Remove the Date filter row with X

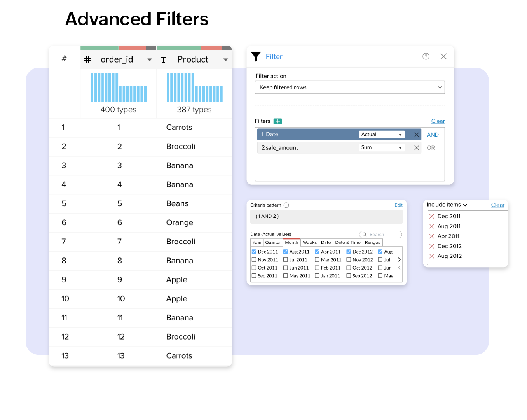[416, 135]
